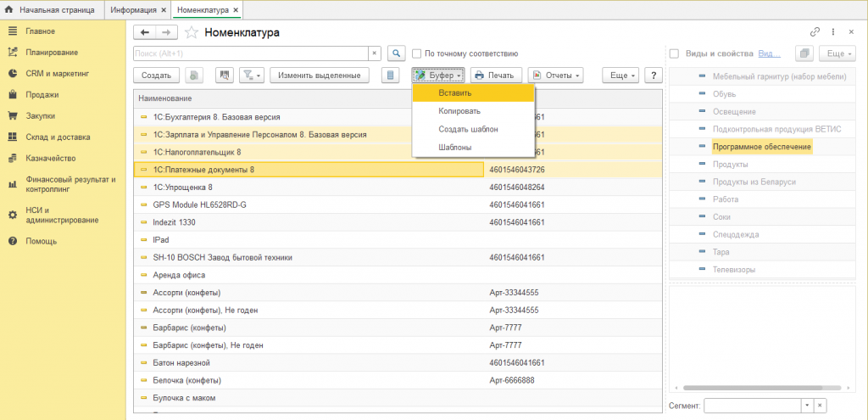This screenshot has width=868, height=420.
Task: Open the three-dot window menu
Action: tap(833, 32)
